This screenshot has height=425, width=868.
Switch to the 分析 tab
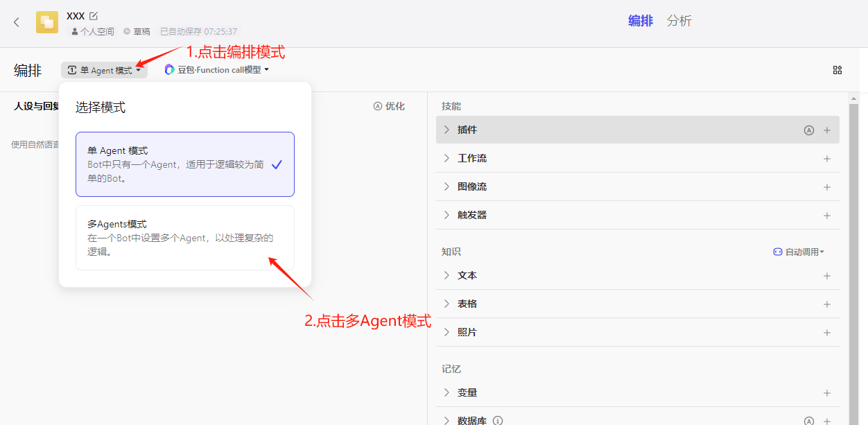pos(679,21)
